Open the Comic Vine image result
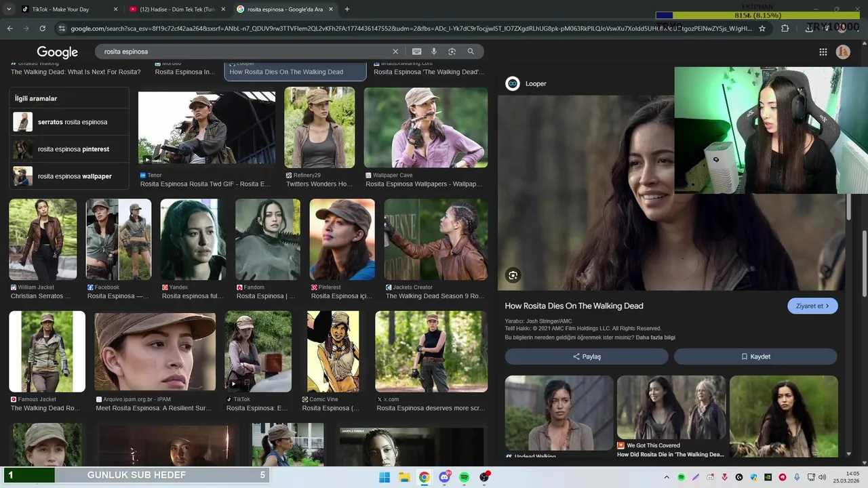Screen dimensions: 868x488 [333, 351]
